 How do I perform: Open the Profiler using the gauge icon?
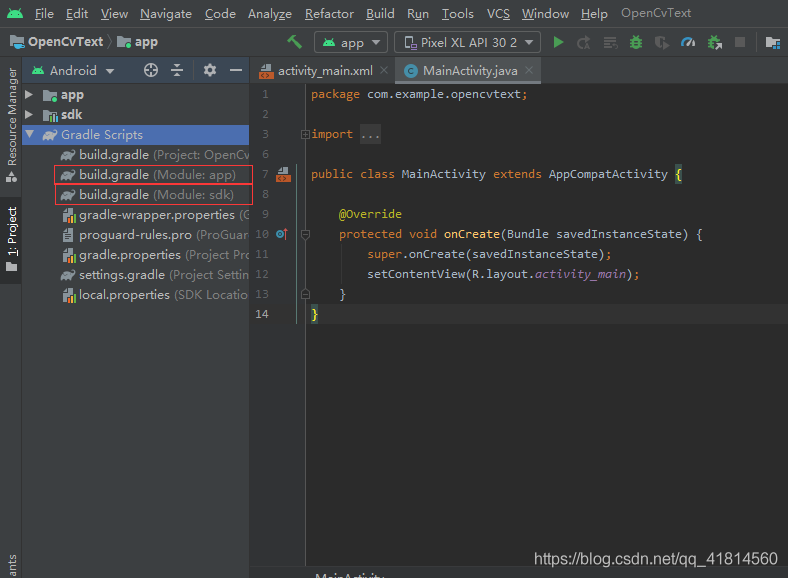(688, 42)
